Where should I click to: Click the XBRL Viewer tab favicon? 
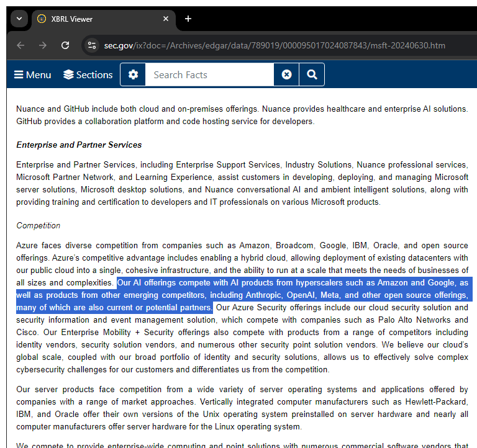(42, 19)
